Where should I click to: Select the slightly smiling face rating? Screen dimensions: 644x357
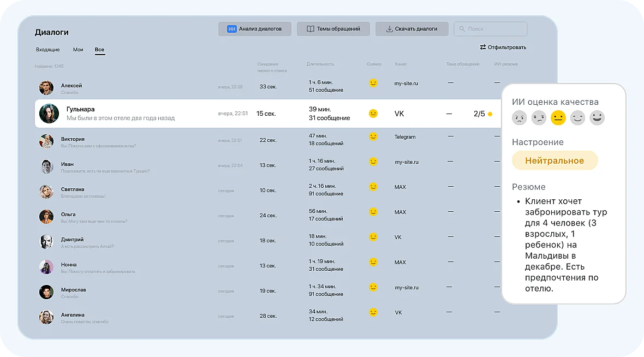(x=577, y=118)
